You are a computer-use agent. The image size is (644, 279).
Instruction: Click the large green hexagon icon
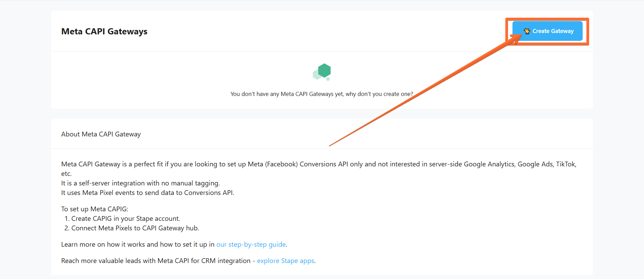pos(324,70)
